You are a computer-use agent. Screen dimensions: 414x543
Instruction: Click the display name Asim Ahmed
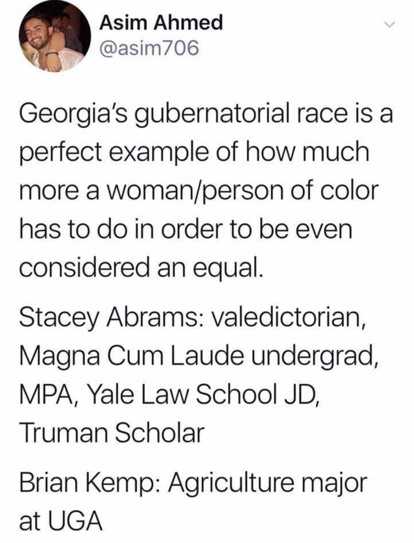[x=161, y=24]
